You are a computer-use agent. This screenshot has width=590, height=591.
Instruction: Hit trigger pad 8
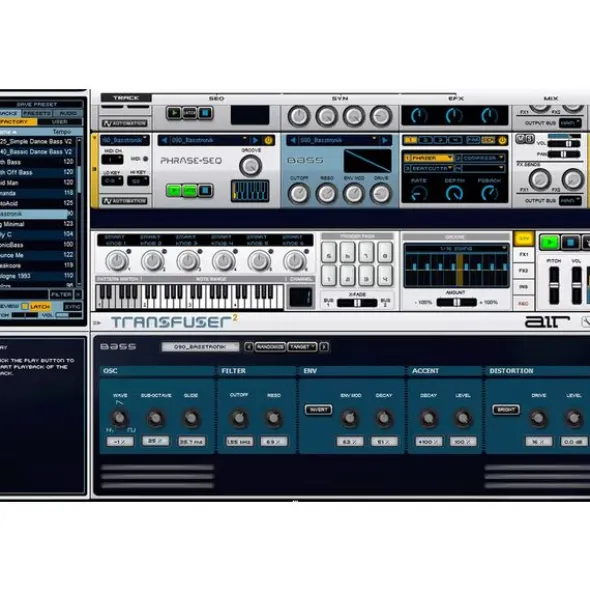[385, 253]
